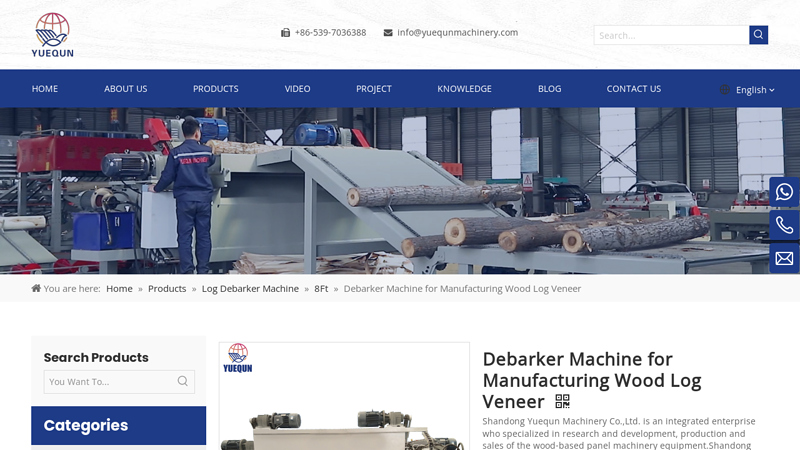800x450 pixels.
Task: Open the PRODUCTS menu item
Action: [216, 89]
